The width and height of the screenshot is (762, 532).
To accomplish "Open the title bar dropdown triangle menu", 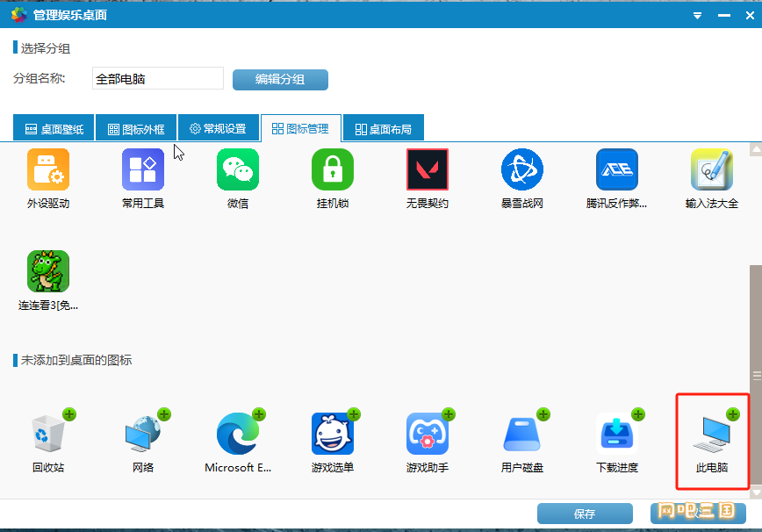I will tap(697, 16).
